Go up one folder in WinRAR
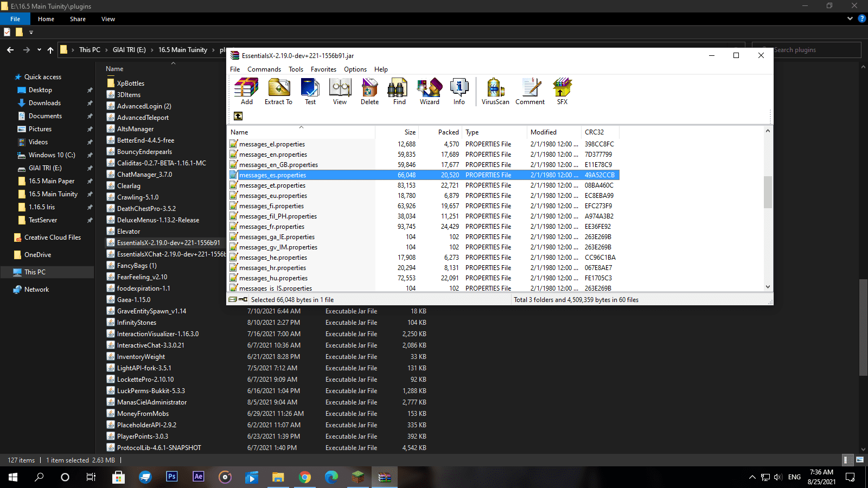 click(238, 116)
